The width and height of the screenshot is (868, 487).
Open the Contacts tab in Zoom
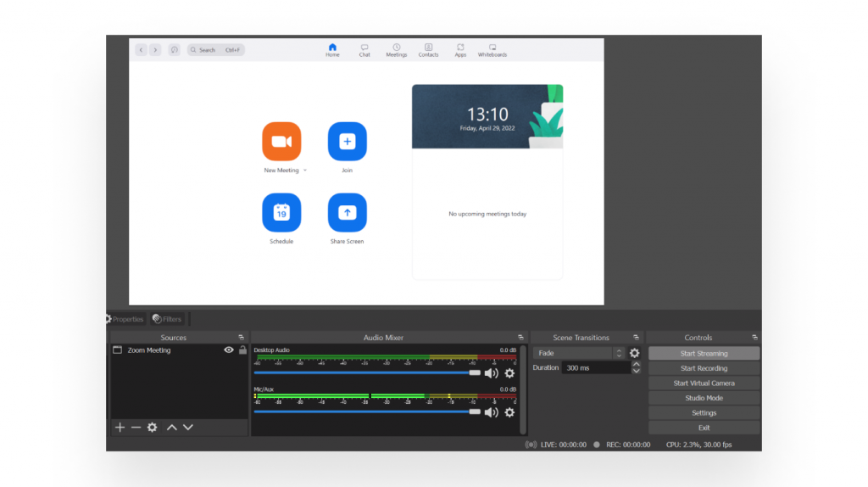click(428, 50)
